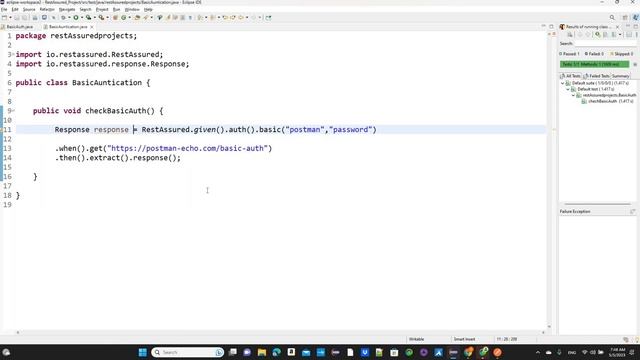Open the Mail app from taskbar

(x=306, y=352)
